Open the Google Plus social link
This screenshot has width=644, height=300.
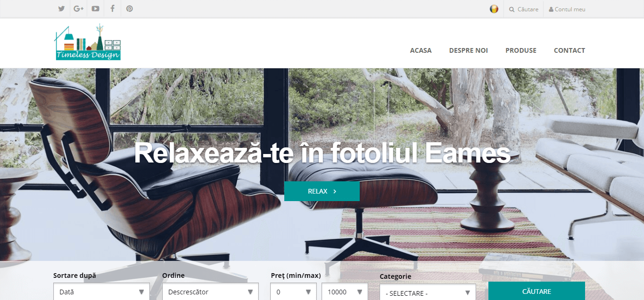click(79, 9)
